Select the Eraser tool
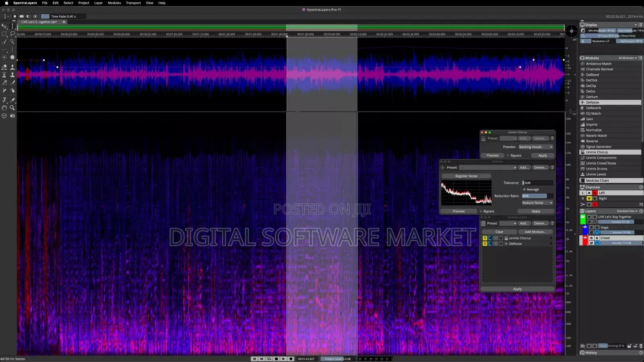 [4, 67]
